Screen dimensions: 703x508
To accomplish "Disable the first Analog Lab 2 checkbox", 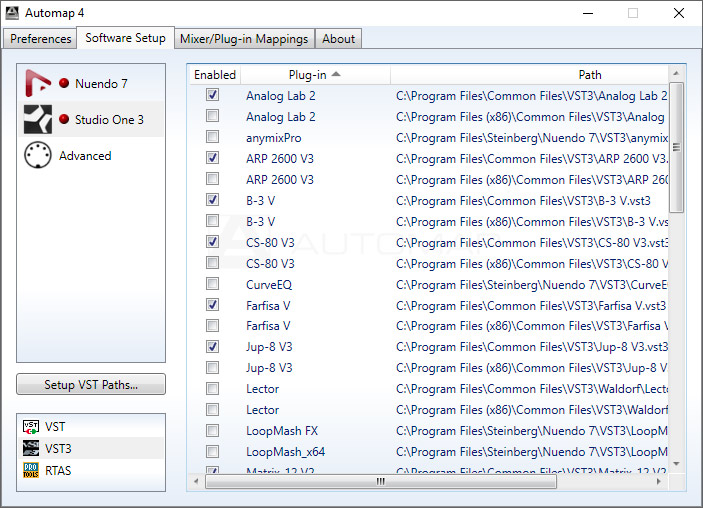I will click(212, 95).
